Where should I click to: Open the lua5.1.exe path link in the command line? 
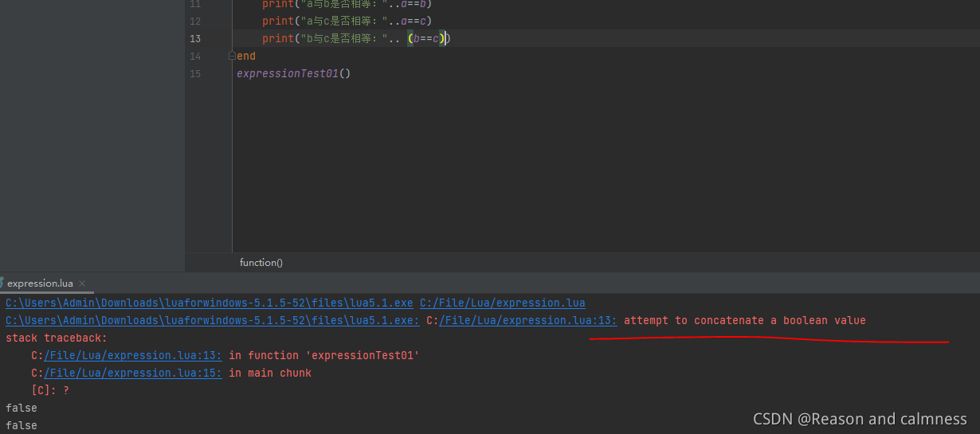click(210, 303)
